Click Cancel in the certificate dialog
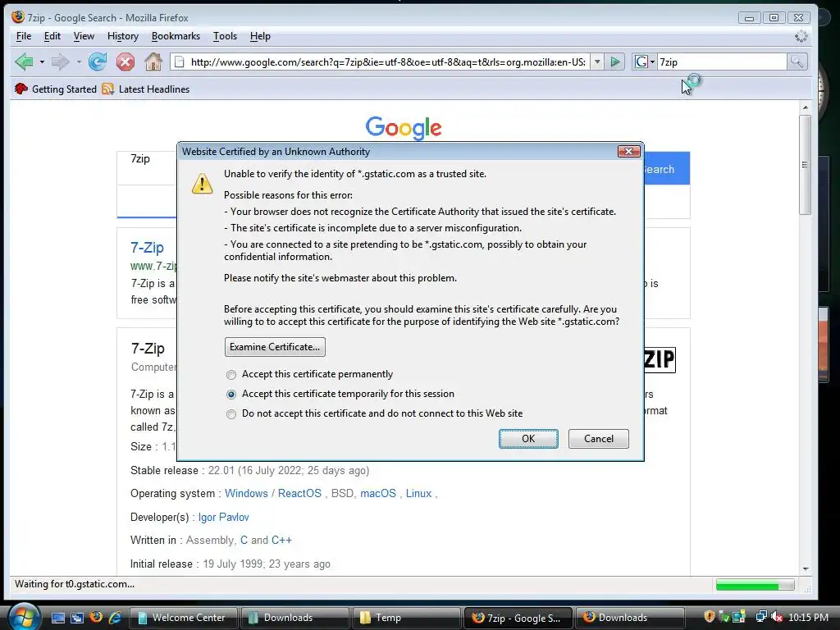 pos(598,439)
